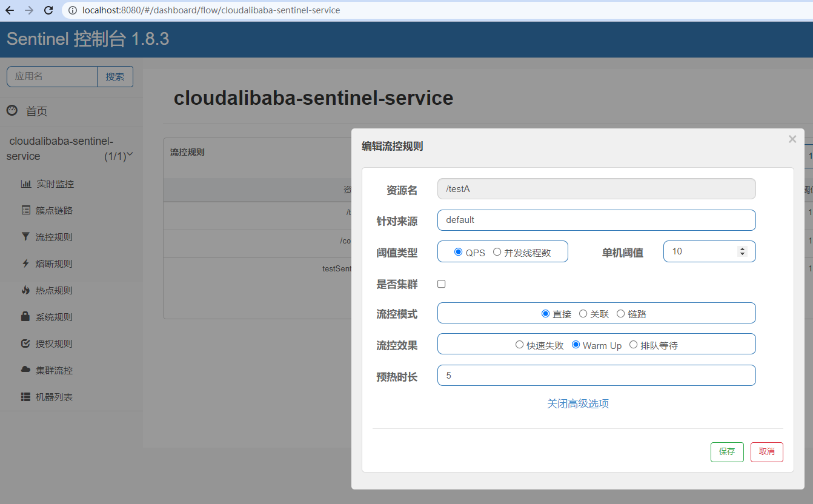Click the 搜索 search button
The width and height of the screenshot is (813, 504).
pos(115,77)
